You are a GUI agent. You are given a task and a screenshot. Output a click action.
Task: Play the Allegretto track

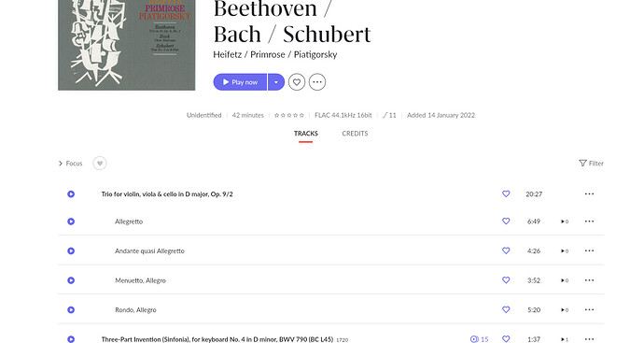[71, 222]
